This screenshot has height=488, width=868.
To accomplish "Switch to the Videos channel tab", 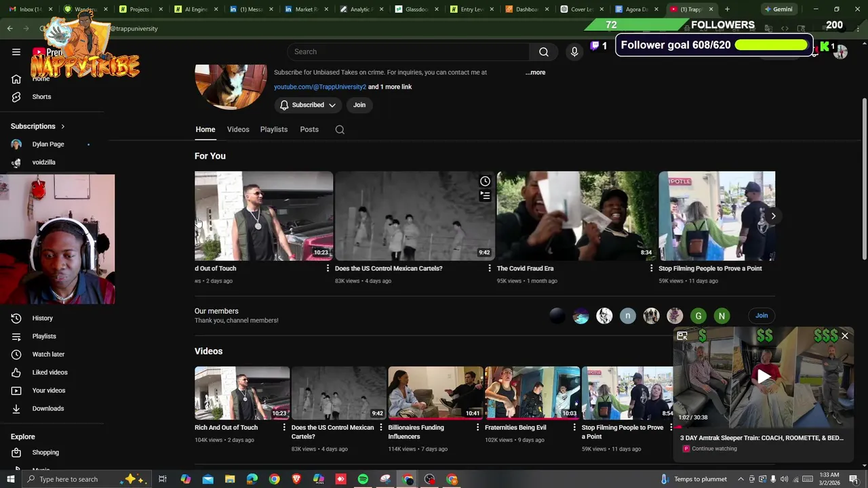I will [238, 129].
